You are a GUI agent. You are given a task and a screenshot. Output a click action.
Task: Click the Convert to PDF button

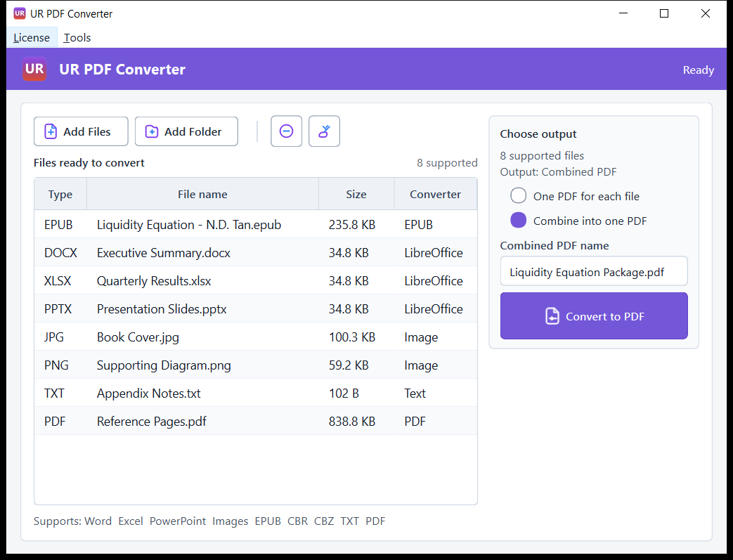point(594,316)
